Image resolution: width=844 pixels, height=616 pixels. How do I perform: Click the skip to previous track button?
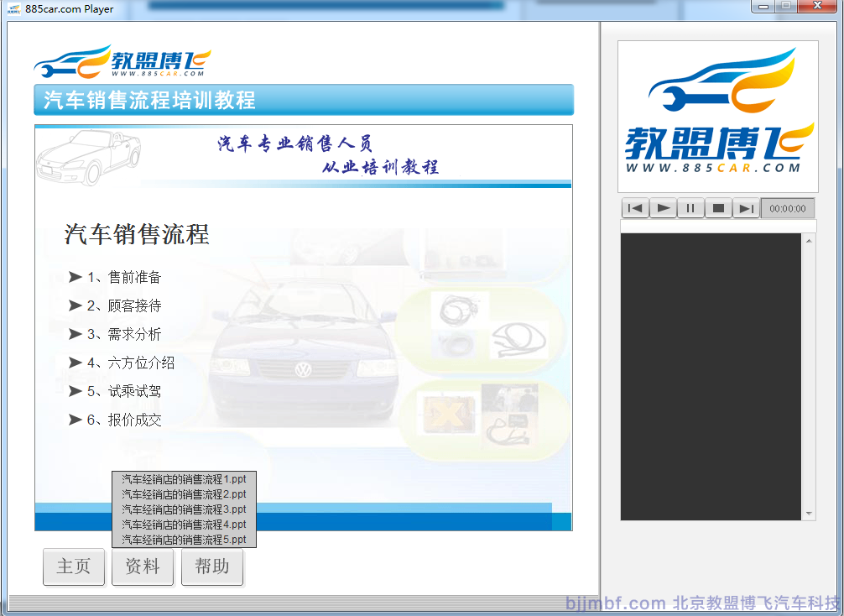tap(635, 208)
